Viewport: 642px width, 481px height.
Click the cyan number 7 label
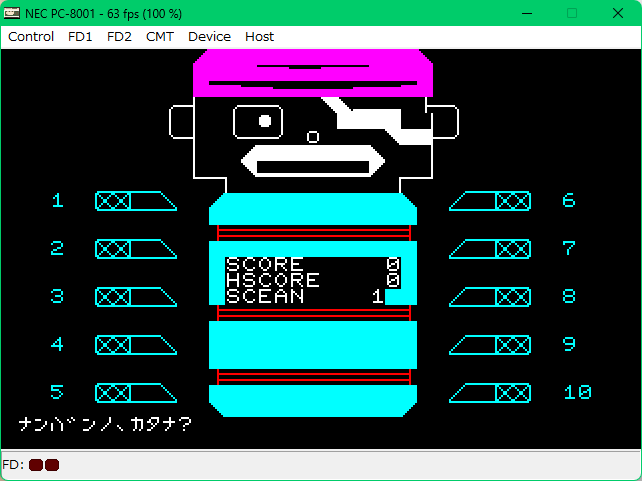[569, 248]
